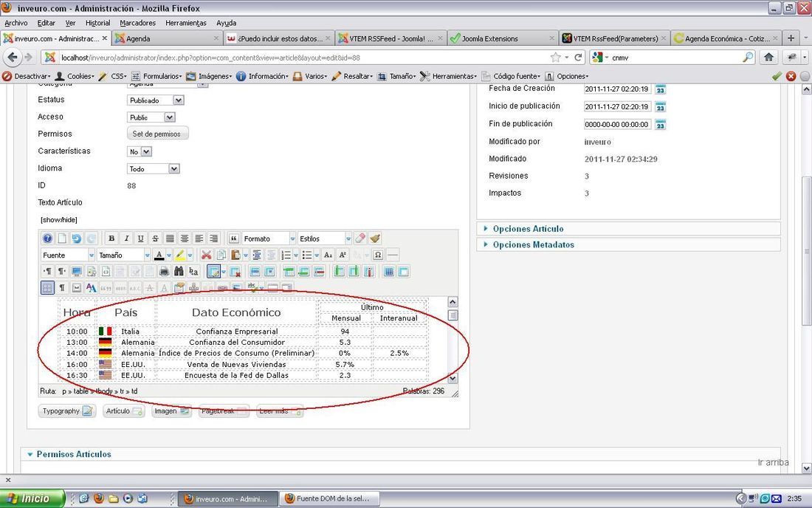This screenshot has width=812, height=508.
Task: Switch to the VTEM RssFeed(Parameters) tab
Action: pyautogui.click(x=614, y=38)
